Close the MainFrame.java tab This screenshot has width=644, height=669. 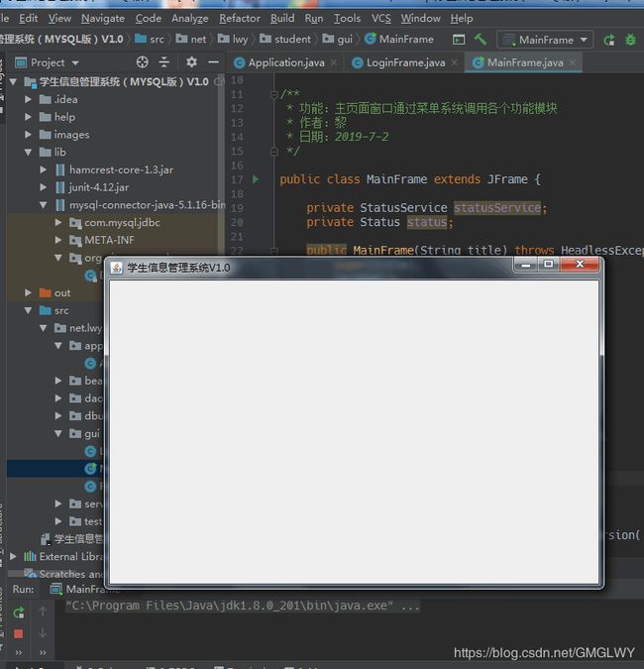coord(573,62)
